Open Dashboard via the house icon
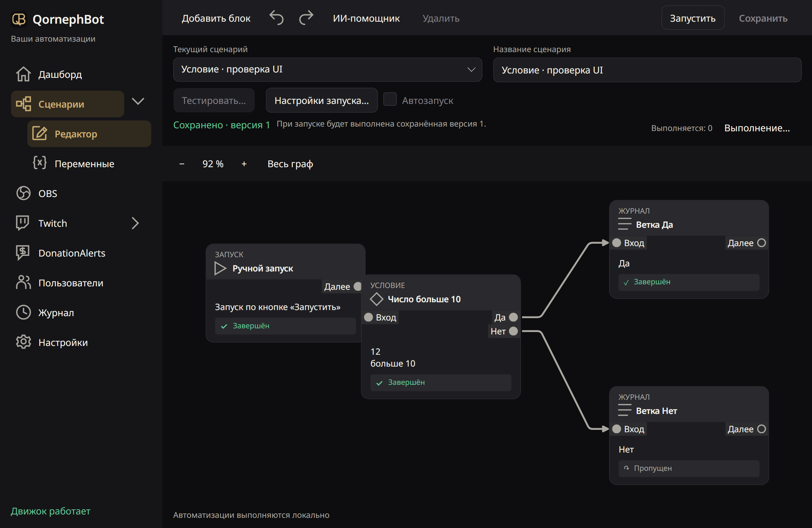This screenshot has height=528, width=812. pos(23,74)
